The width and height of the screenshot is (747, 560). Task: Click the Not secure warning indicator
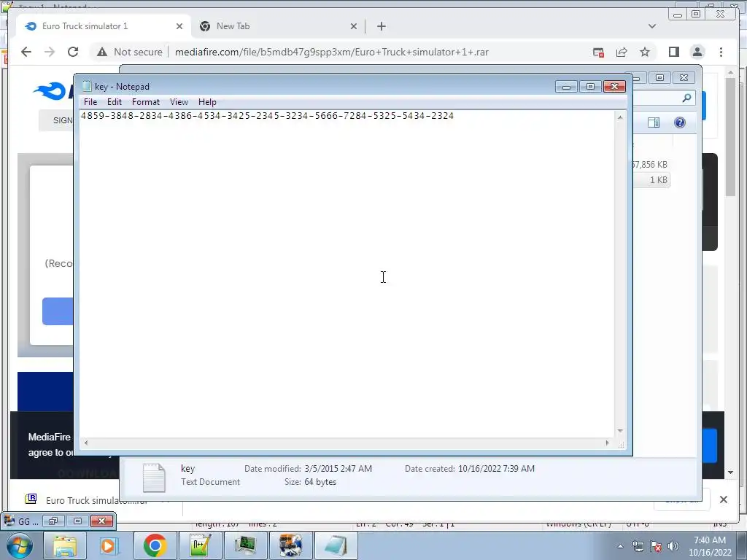[129, 52]
